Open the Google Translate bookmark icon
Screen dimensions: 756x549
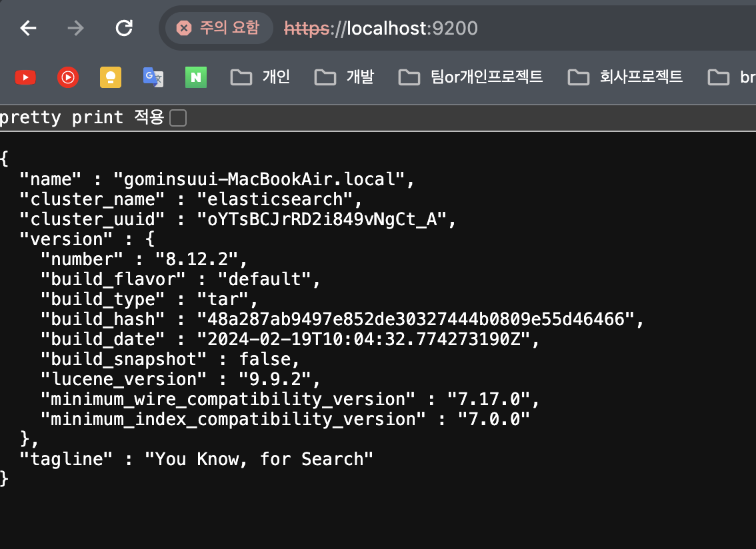[x=153, y=77]
